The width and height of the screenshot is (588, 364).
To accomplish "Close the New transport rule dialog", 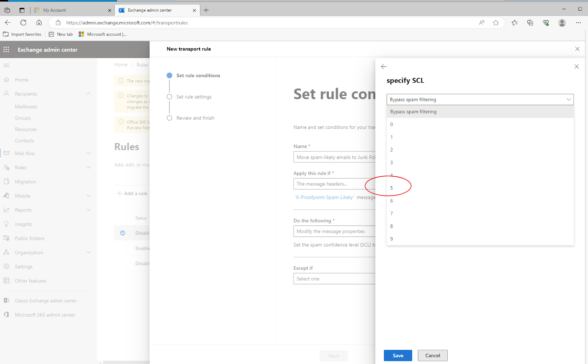I will pos(577,49).
